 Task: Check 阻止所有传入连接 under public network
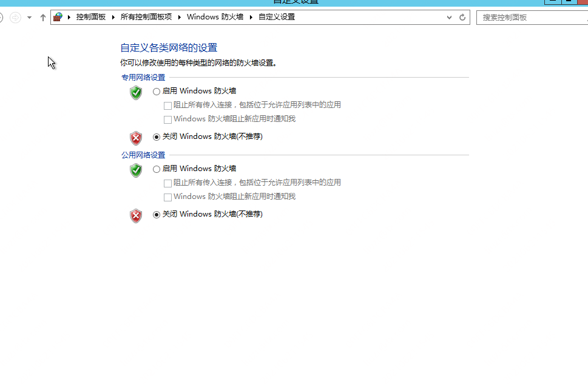tap(167, 183)
